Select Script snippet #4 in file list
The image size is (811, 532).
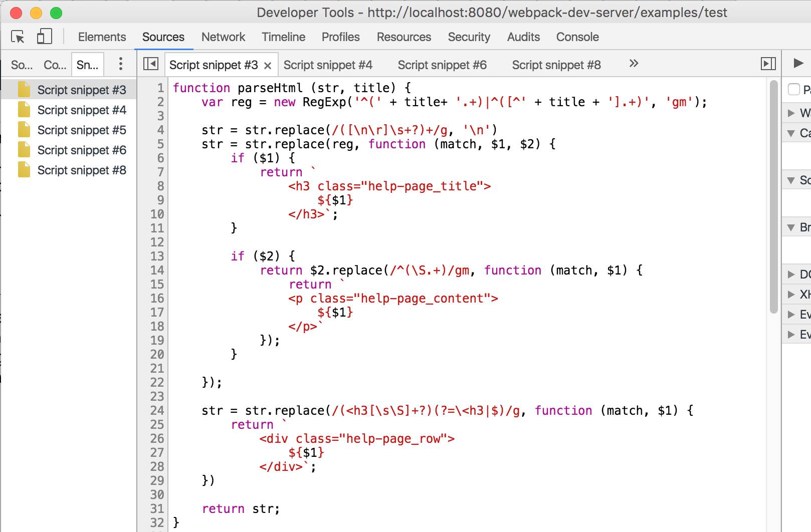coord(69,110)
